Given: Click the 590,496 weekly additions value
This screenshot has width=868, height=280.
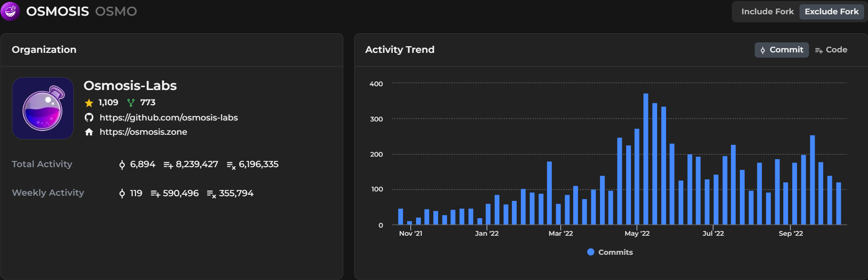Looking at the screenshot, I should [x=180, y=193].
